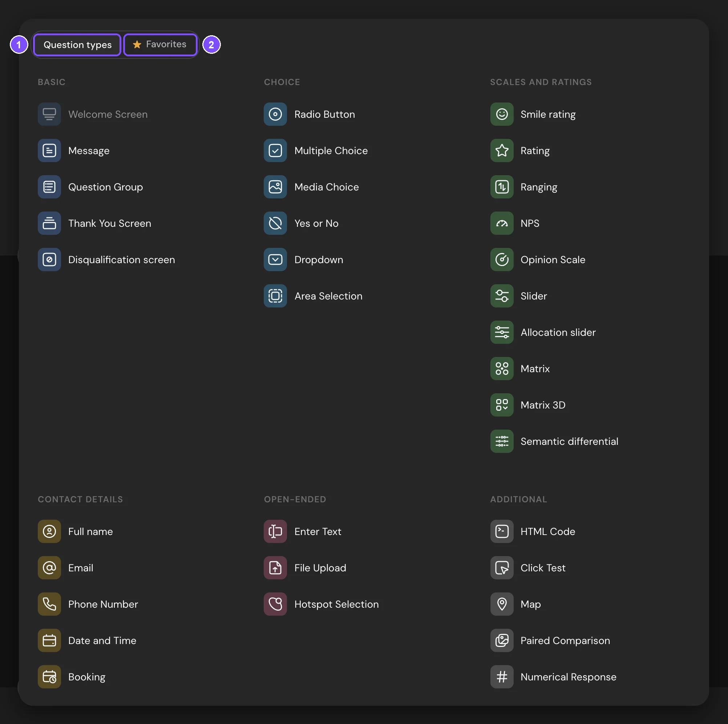Select the star Rating icon
This screenshot has width=728, height=724.
pos(502,150)
